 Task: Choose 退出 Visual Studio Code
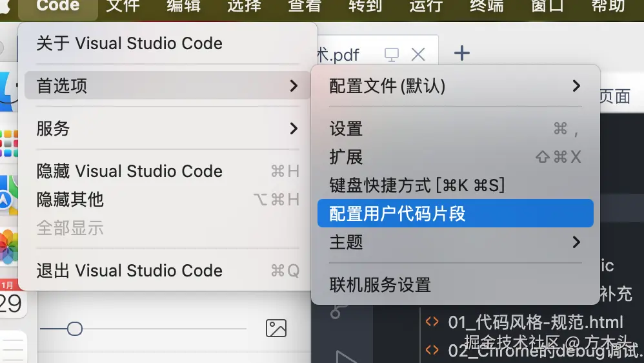tap(167, 271)
